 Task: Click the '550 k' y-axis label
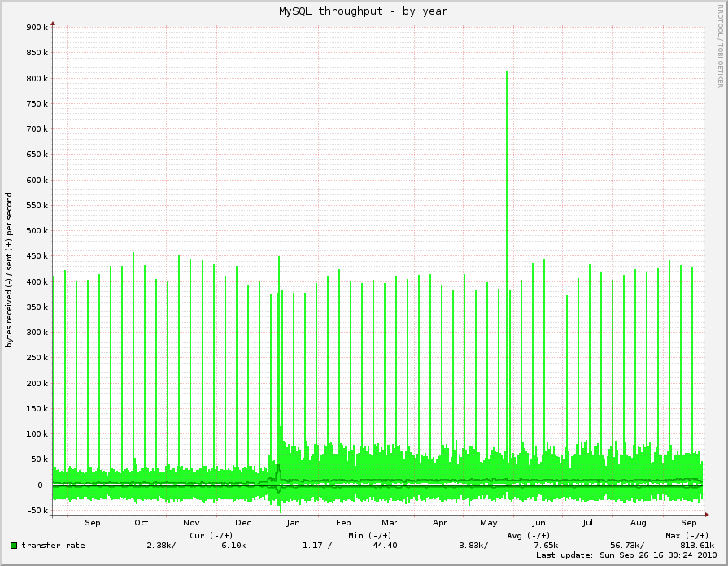pos(37,205)
